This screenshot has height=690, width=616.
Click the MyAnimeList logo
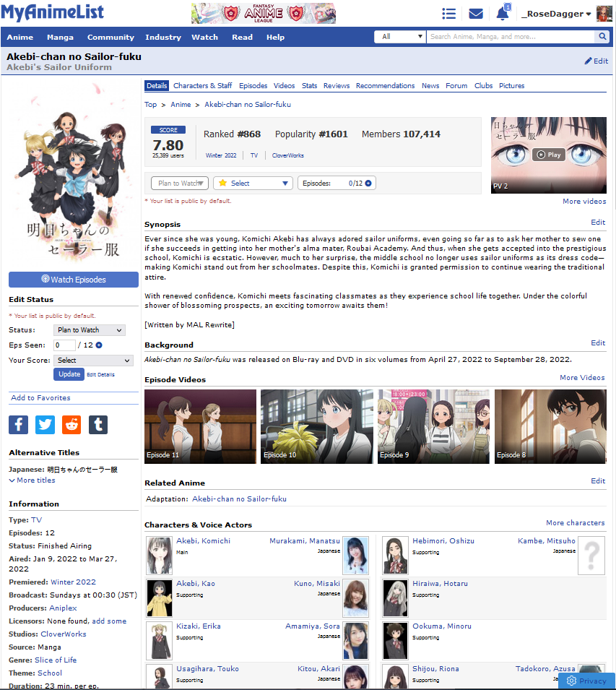[x=52, y=12]
